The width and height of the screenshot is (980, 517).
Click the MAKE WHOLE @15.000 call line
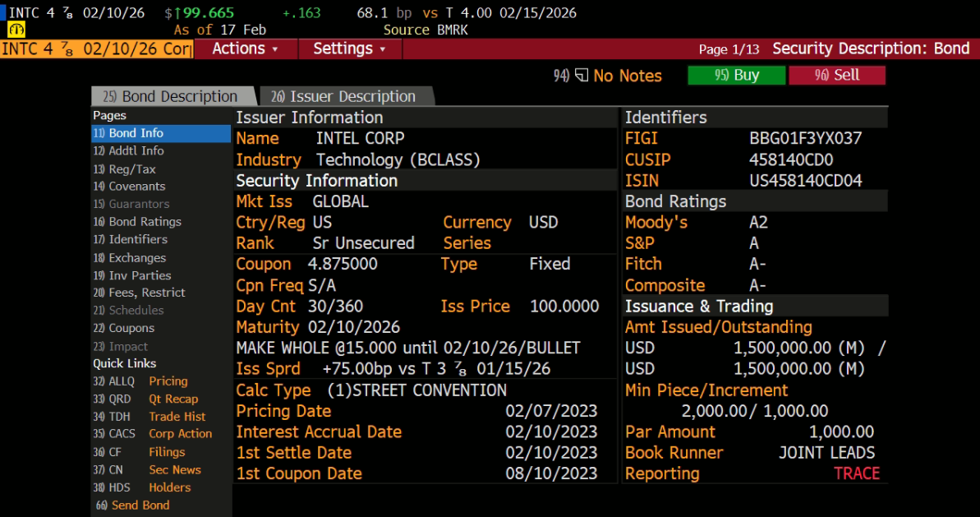coord(408,349)
